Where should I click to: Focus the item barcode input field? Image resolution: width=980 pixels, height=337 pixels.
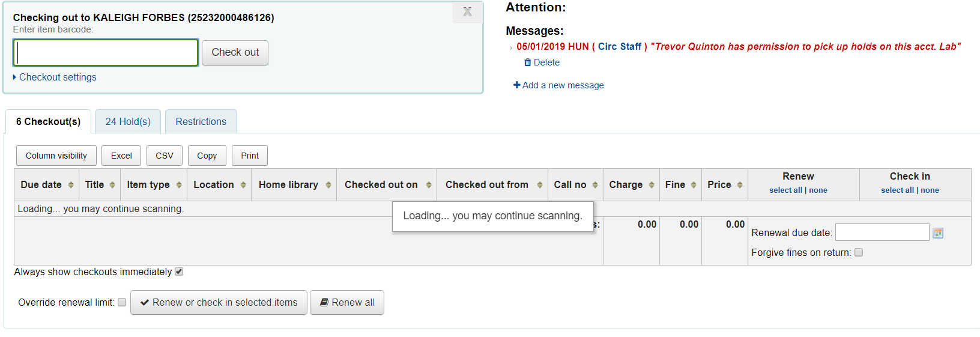[106, 53]
